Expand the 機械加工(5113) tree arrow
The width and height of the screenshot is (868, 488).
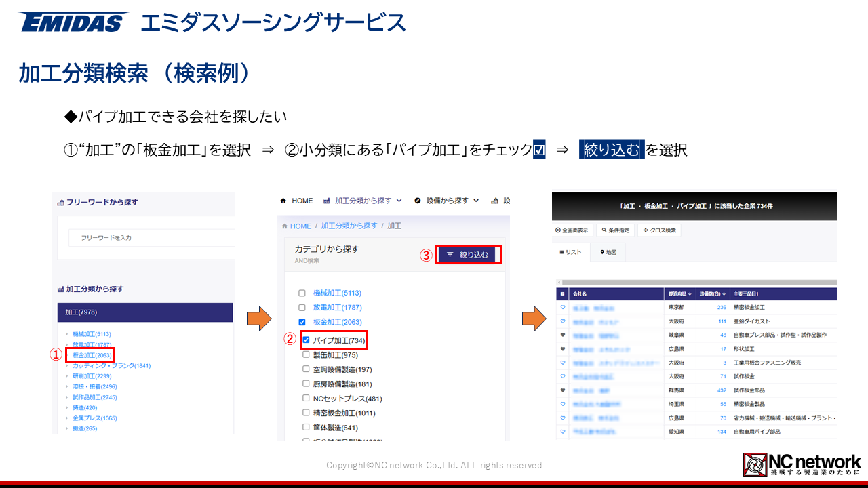click(x=66, y=334)
